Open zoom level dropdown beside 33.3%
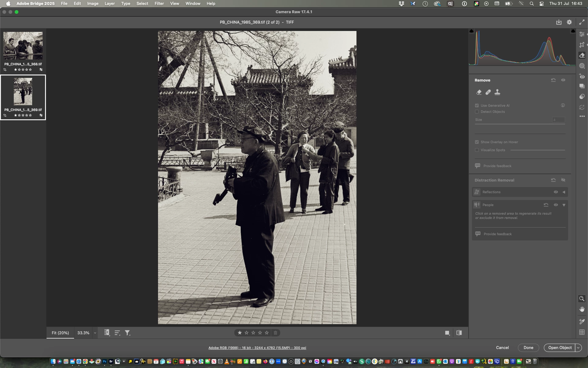This screenshot has height=368, width=588. [x=95, y=333]
